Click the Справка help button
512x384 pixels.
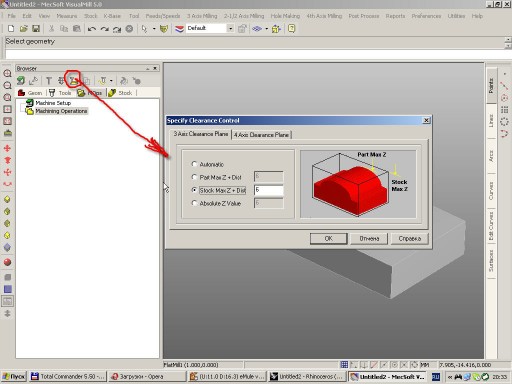click(409, 239)
